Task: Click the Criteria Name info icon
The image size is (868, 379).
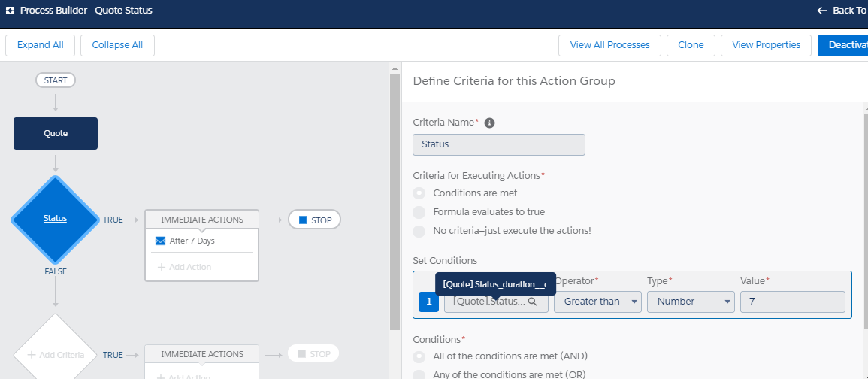Action: pyautogui.click(x=489, y=123)
